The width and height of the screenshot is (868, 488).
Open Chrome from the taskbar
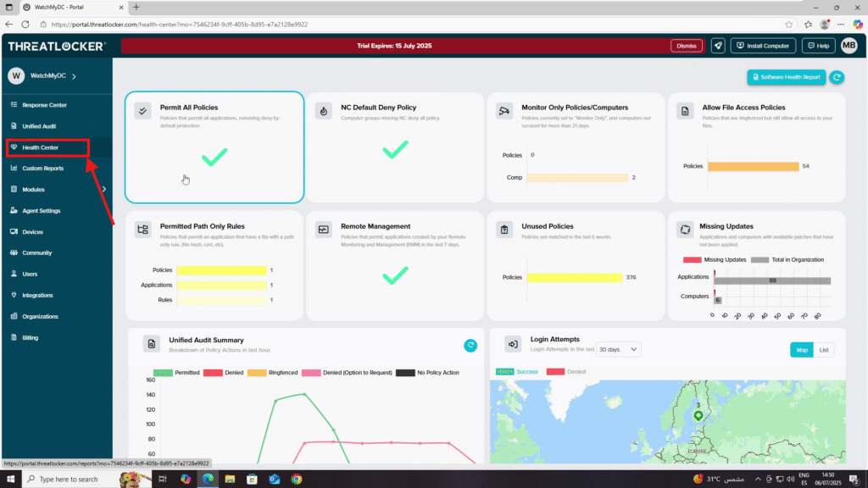pos(297,480)
